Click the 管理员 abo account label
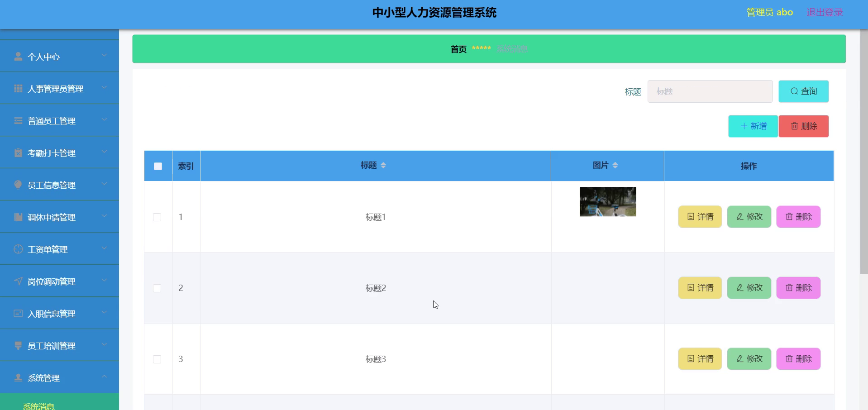 [x=769, y=13]
